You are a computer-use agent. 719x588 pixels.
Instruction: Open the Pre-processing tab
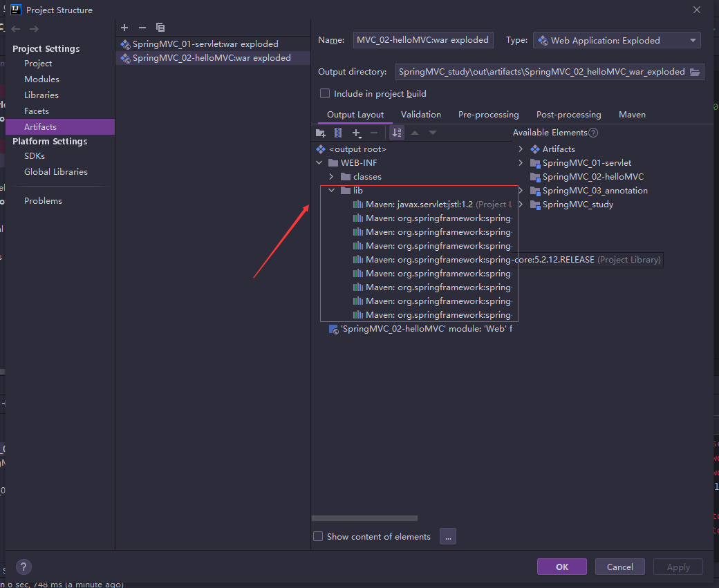click(x=488, y=115)
